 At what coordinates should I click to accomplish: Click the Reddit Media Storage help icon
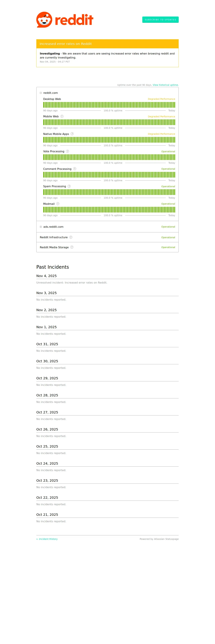[72, 247]
